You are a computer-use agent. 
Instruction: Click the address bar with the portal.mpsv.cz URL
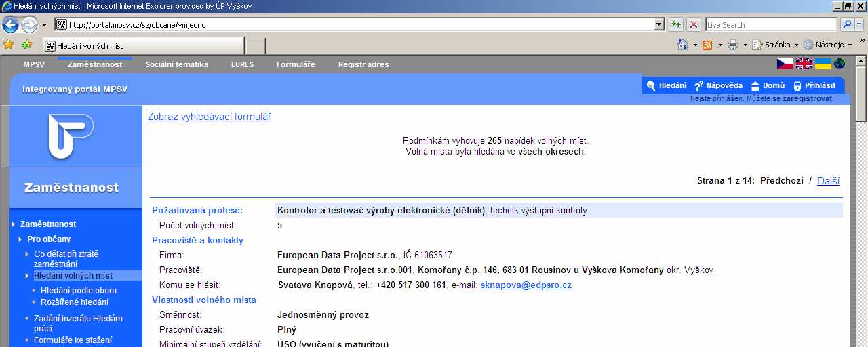[354, 24]
